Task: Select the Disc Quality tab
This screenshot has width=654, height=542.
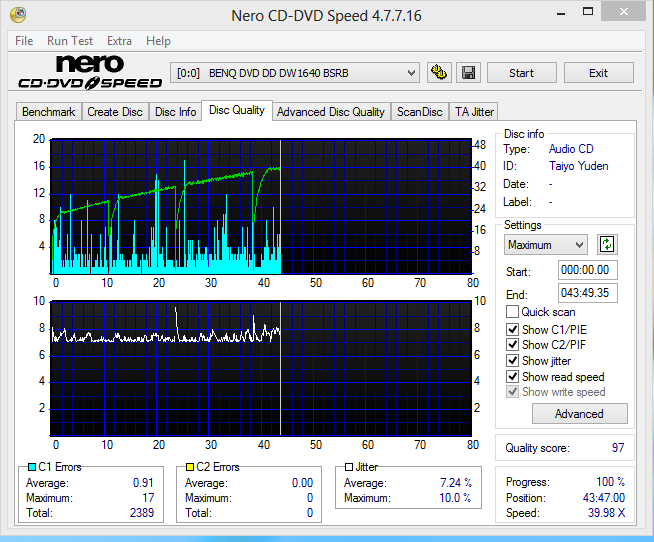Action: [237, 110]
